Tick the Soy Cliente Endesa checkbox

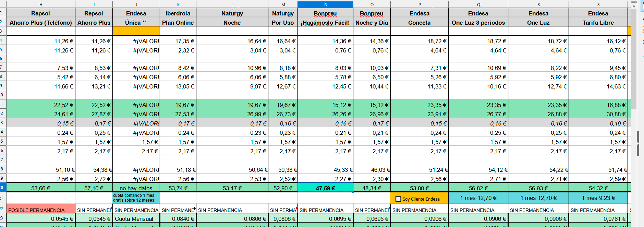[x=398, y=199]
